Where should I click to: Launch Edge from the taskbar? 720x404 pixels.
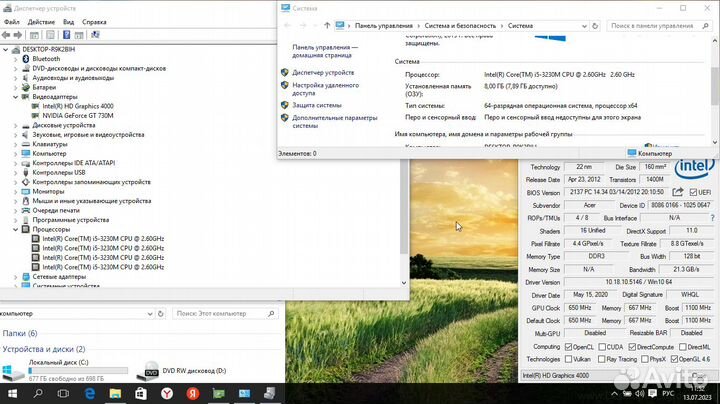point(90,393)
